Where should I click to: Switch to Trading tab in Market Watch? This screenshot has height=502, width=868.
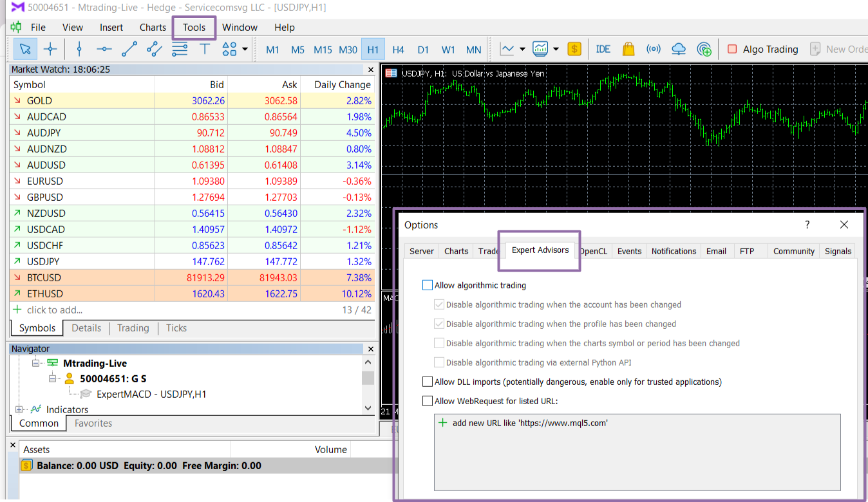tap(133, 328)
